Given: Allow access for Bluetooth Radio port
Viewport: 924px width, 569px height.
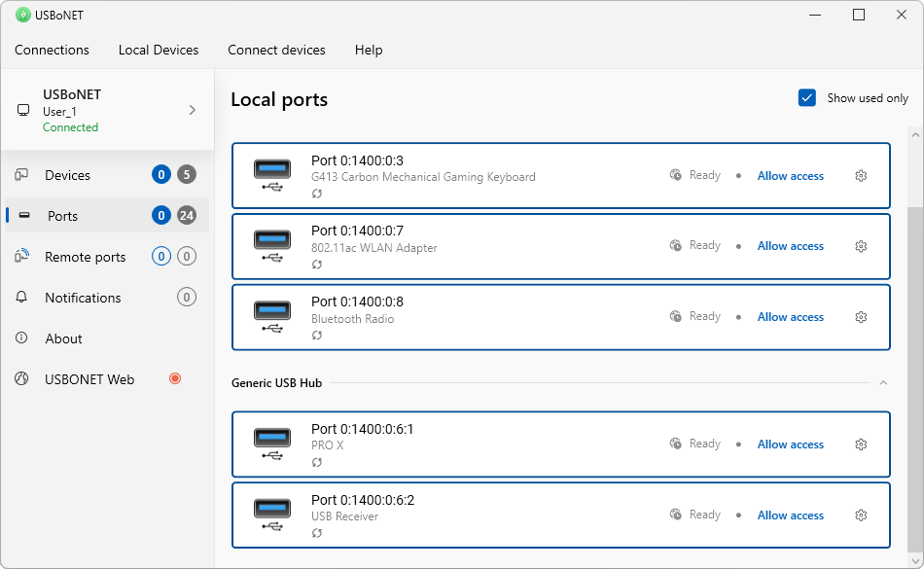Looking at the screenshot, I should pyautogui.click(x=790, y=317).
